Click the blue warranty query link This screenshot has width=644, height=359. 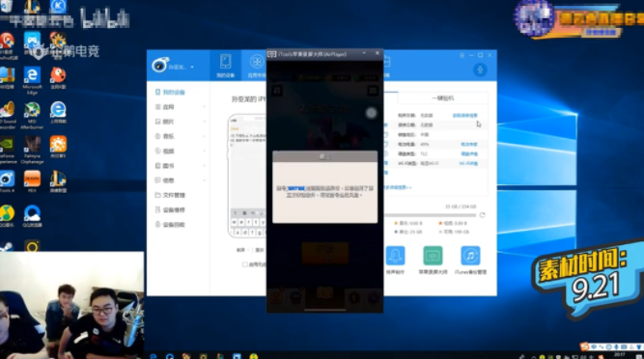(x=465, y=115)
